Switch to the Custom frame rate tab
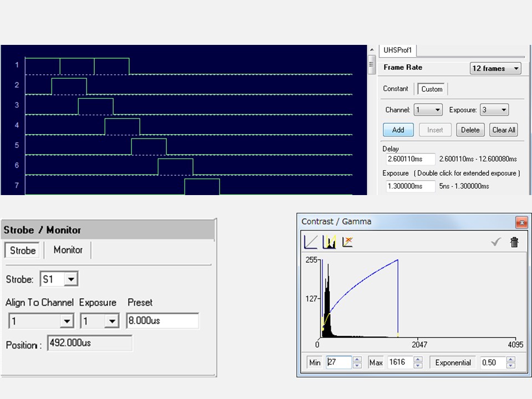 (432, 89)
